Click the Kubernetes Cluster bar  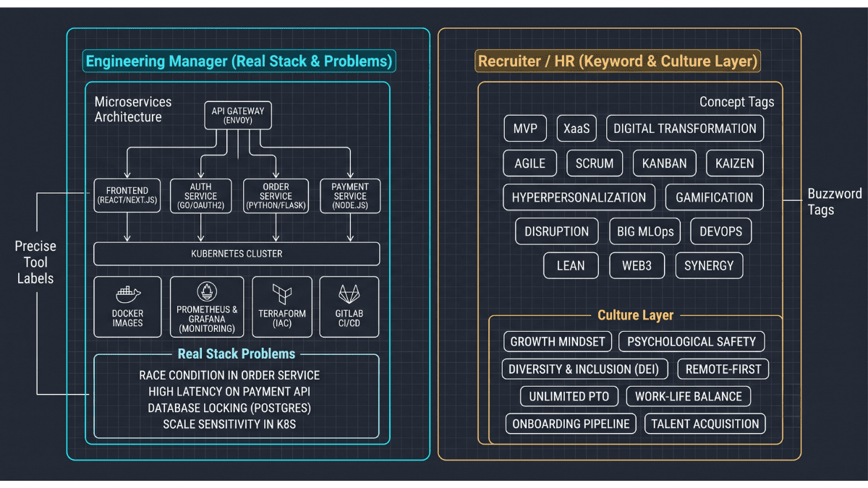tap(237, 254)
